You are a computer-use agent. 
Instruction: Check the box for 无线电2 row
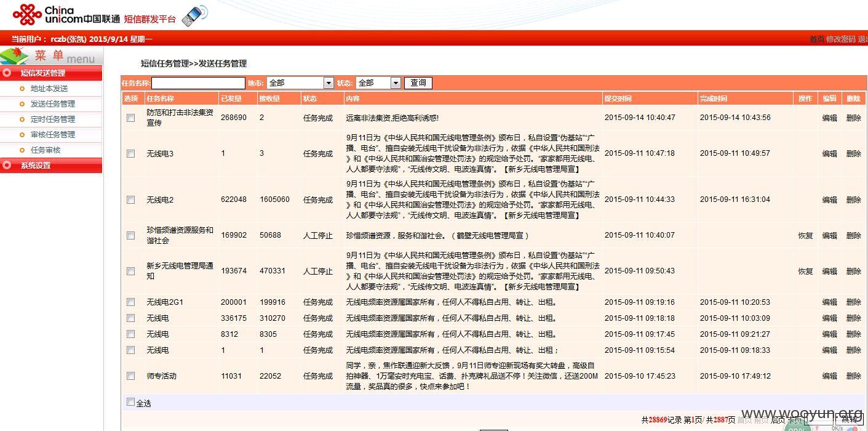point(130,199)
